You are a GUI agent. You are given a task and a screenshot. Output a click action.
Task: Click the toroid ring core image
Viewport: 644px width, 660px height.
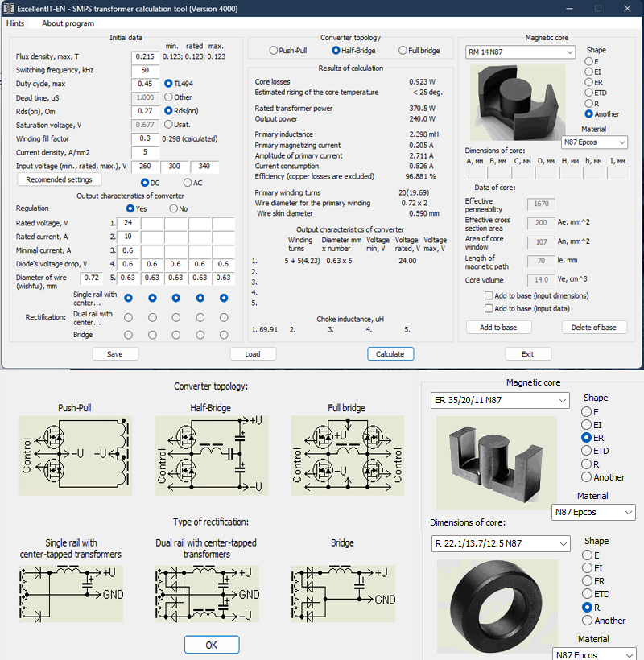tap(489, 595)
